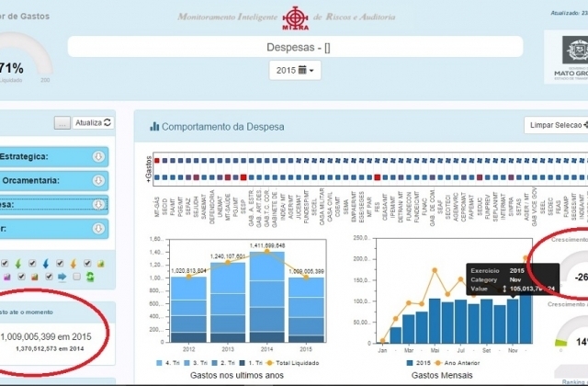
Task: Click the CASA MILITAR axis label
Action: point(322,207)
